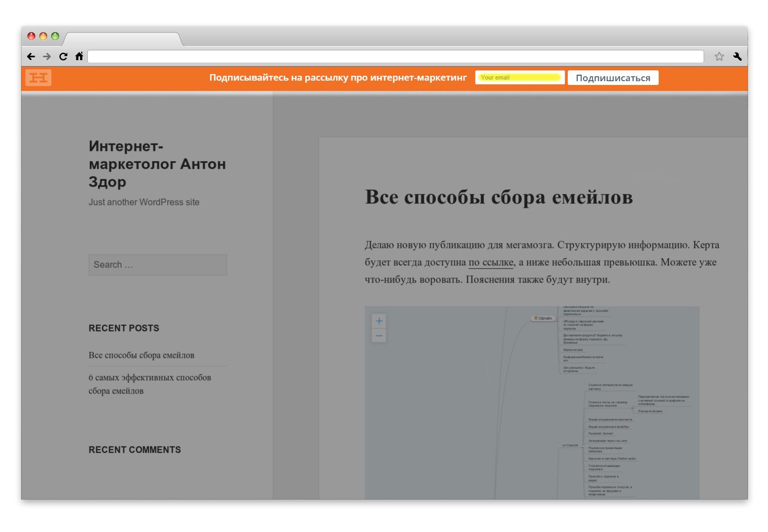Collapse the Instagram posts sub-branch node
Image resolution: width=768 pixels, height=532 pixels.
coord(632,408)
